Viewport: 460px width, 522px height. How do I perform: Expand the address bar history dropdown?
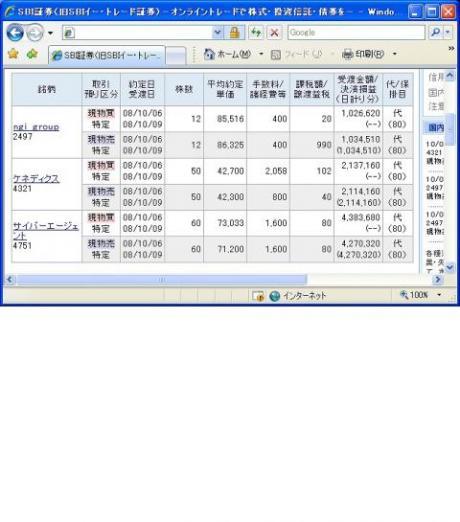(x=218, y=33)
